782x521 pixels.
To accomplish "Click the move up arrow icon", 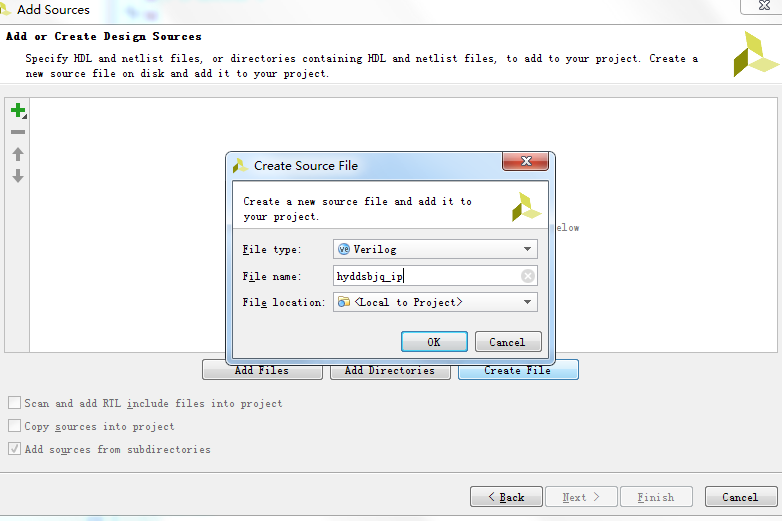I will 17,154.
